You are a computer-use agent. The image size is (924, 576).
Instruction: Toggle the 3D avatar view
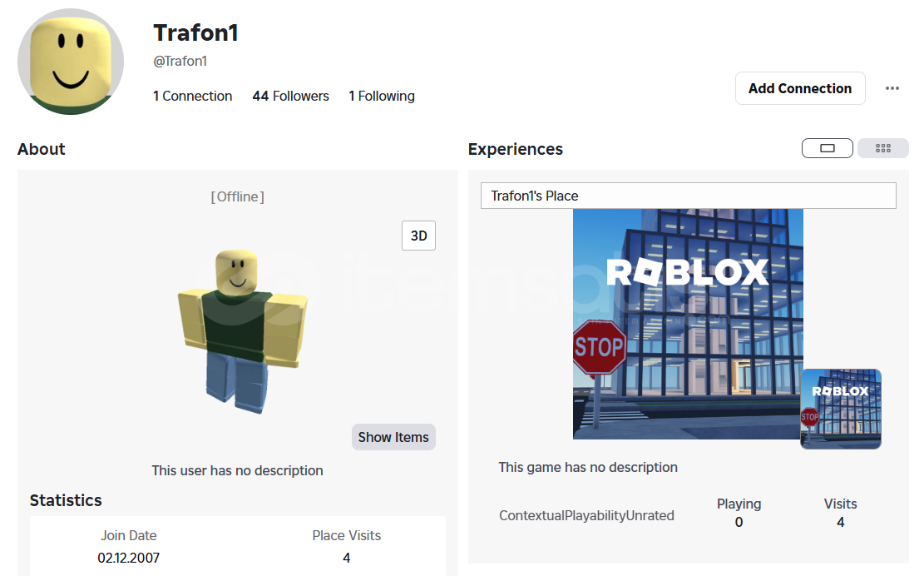[418, 236]
